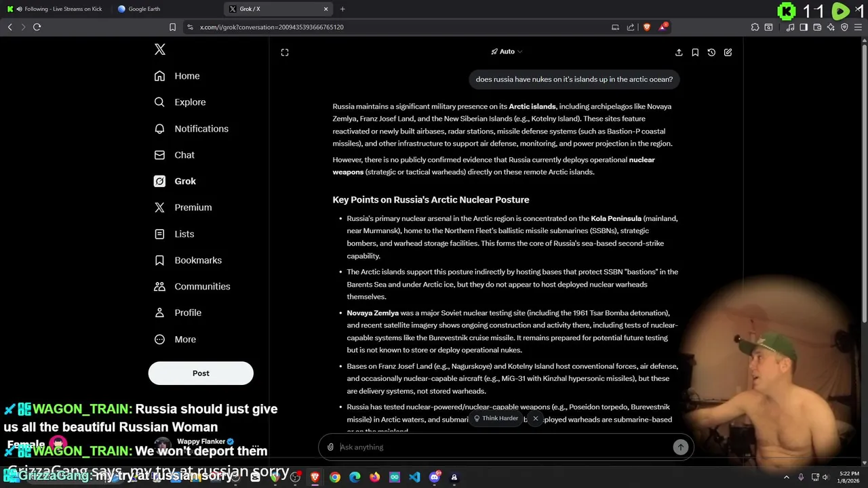Click the send arrow button

coord(680,447)
